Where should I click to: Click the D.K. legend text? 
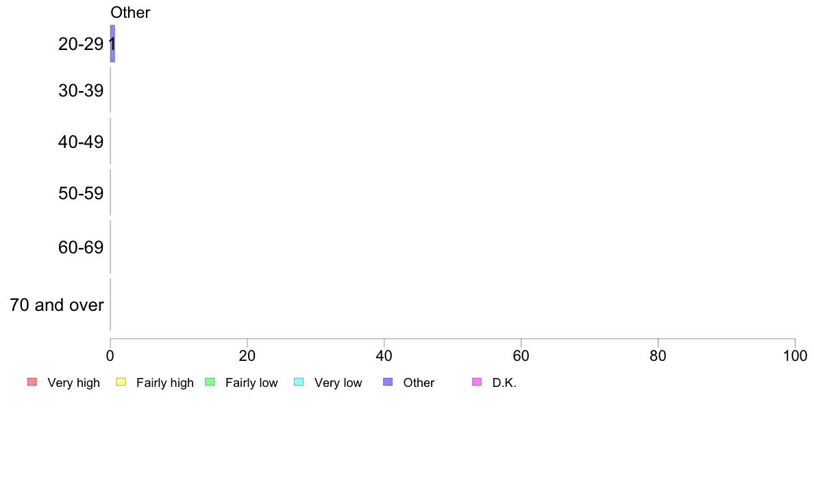pos(504,383)
